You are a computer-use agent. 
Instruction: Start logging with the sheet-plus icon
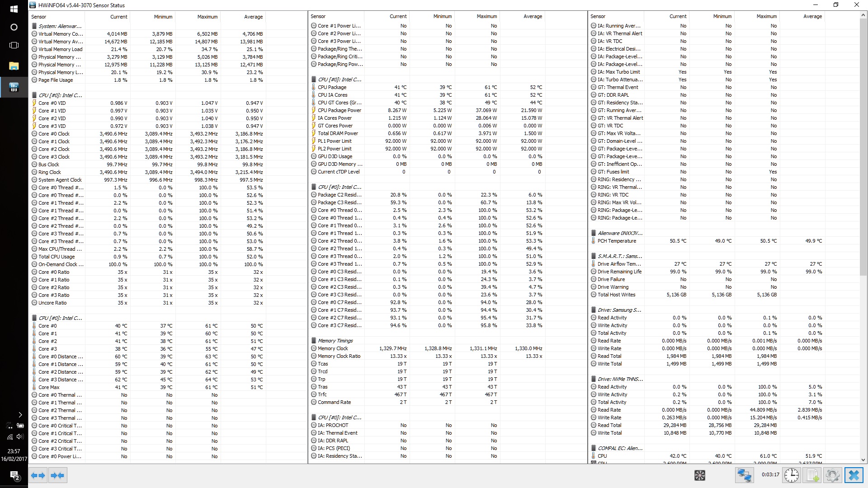pos(812,475)
